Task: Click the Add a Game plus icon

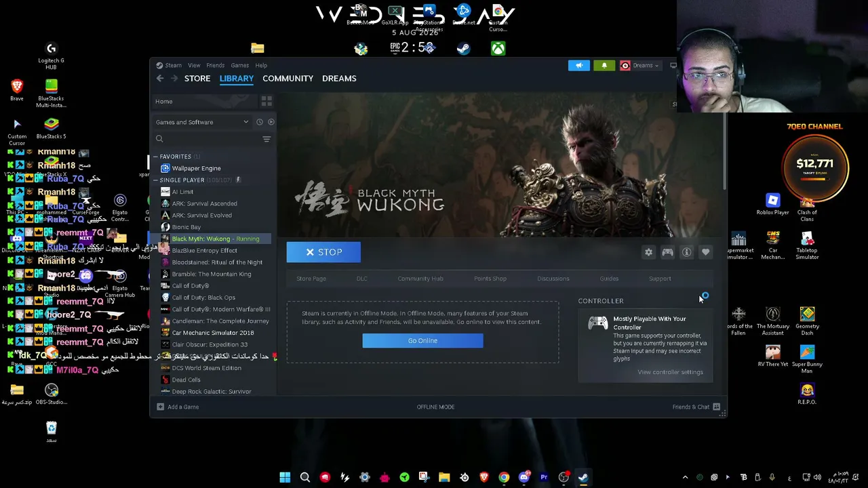Action: point(160,407)
